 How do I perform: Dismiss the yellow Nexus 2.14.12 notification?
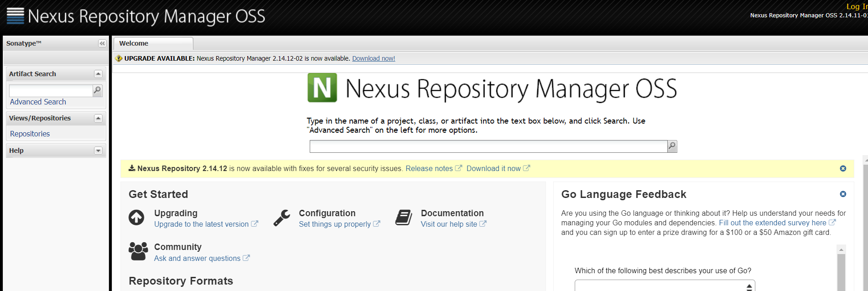tap(843, 168)
